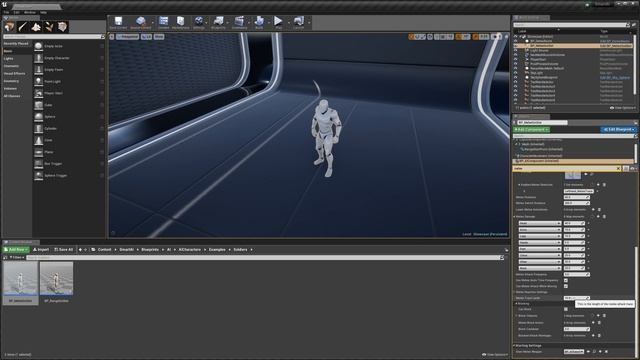Open View Options in World Outliner
The width and height of the screenshot is (640, 360).
tap(622, 108)
